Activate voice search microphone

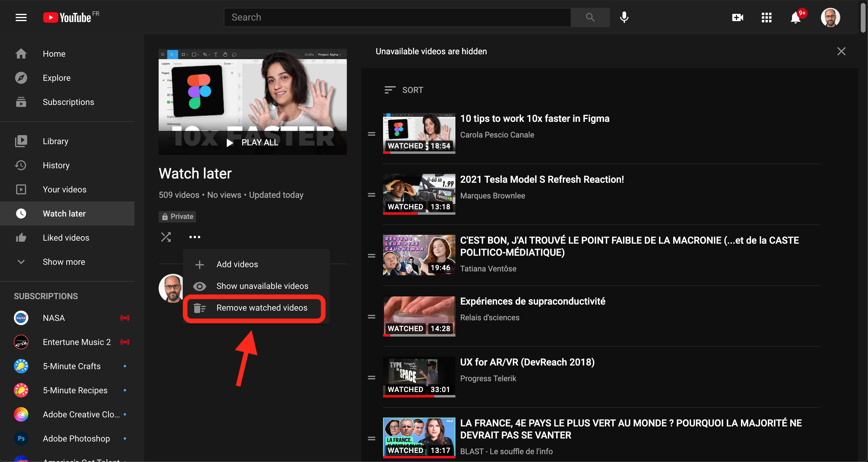pos(624,17)
